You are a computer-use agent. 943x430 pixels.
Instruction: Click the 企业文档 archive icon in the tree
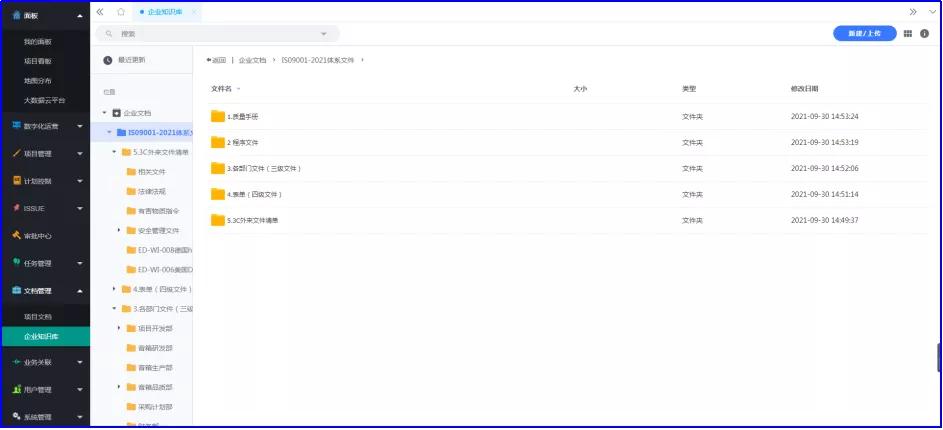tap(117, 113)
